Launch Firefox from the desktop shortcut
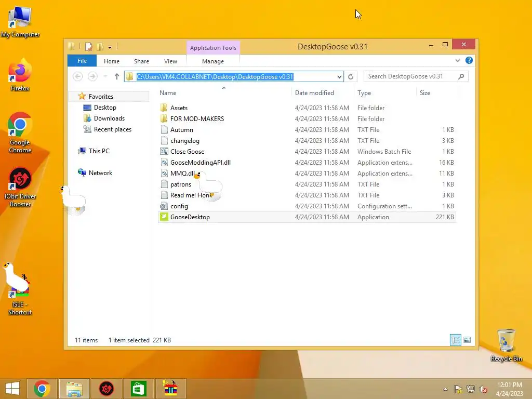 (x=20, y=75)
